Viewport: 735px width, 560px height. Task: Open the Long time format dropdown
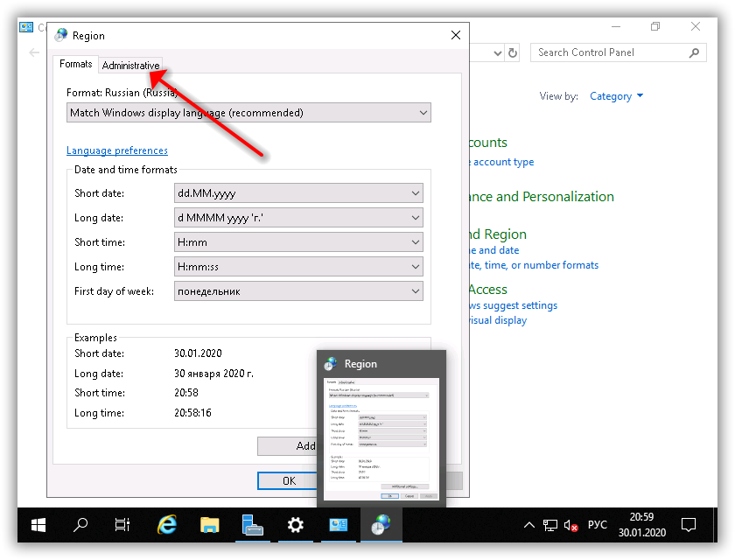pyautogui.click(x=298, y=267)
